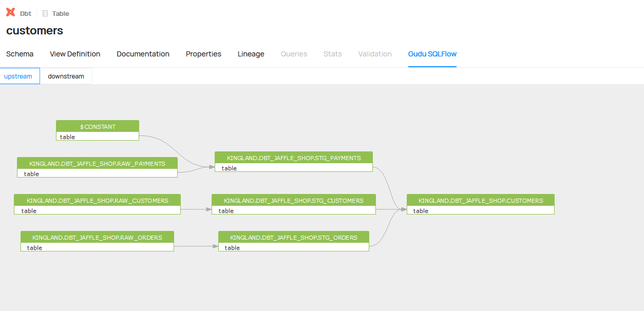Select the CUSTOMERS node on the right
Image resolution: width=644 pixels, height=311 pixels.
(x=480, y=200)
